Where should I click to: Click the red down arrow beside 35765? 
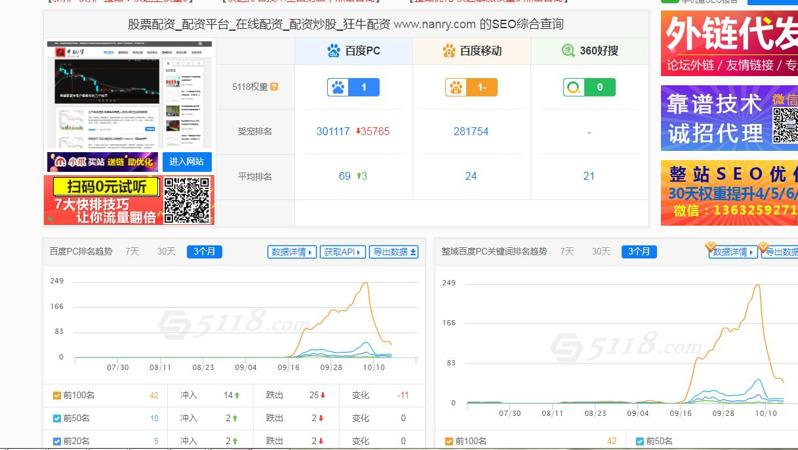point(358,131)
